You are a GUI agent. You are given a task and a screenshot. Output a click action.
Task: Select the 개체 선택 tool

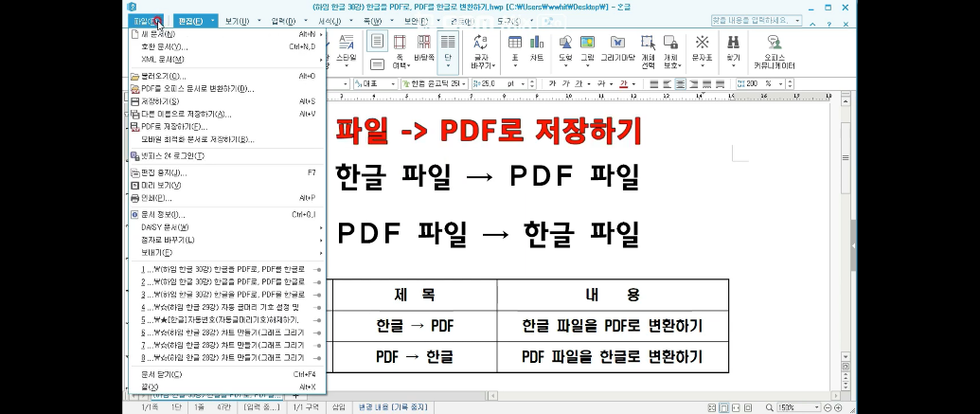(x=648, y=47)
